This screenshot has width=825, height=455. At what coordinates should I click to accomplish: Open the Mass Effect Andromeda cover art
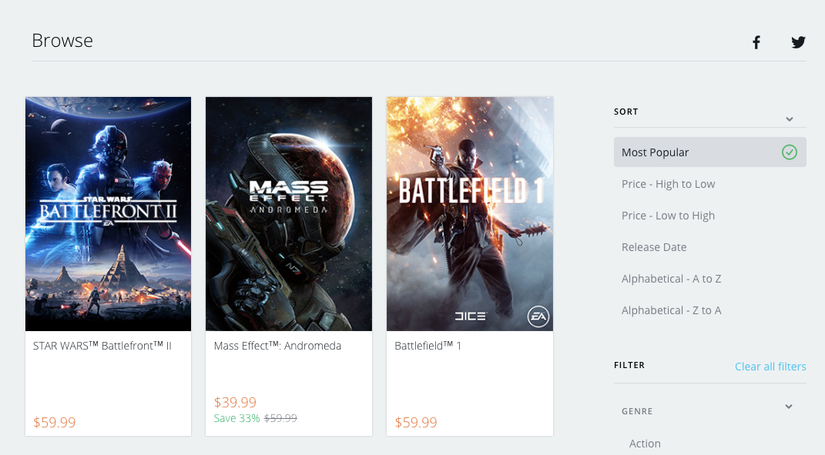(289, 213)
